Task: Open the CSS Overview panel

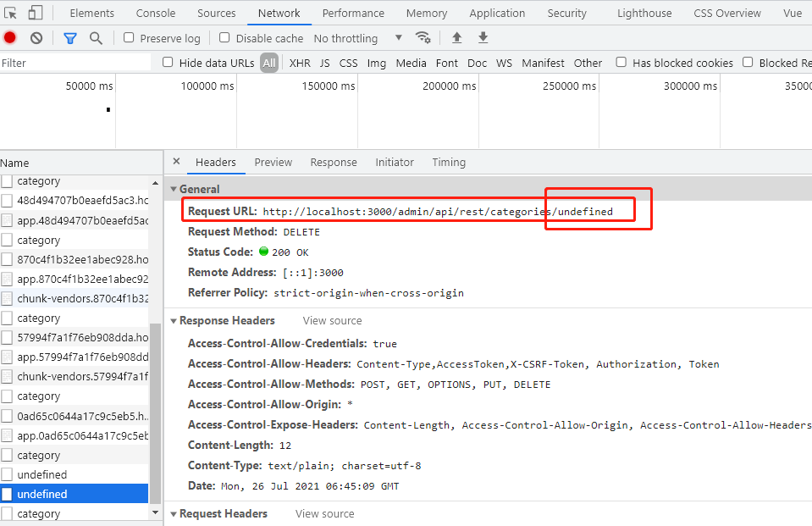Action: click(727, 13)
